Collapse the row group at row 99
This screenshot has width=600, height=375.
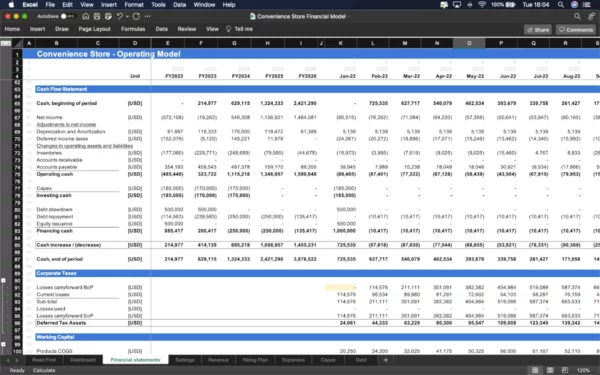tap(3, 344)
